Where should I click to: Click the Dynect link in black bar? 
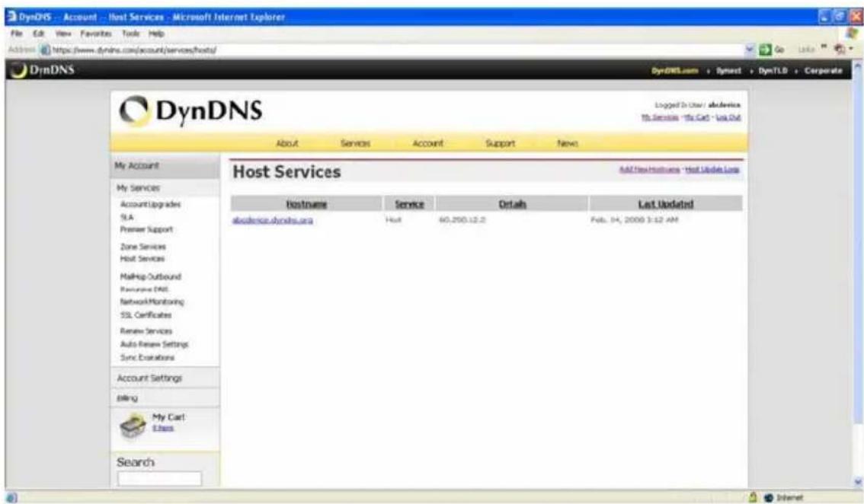(728, 71)
